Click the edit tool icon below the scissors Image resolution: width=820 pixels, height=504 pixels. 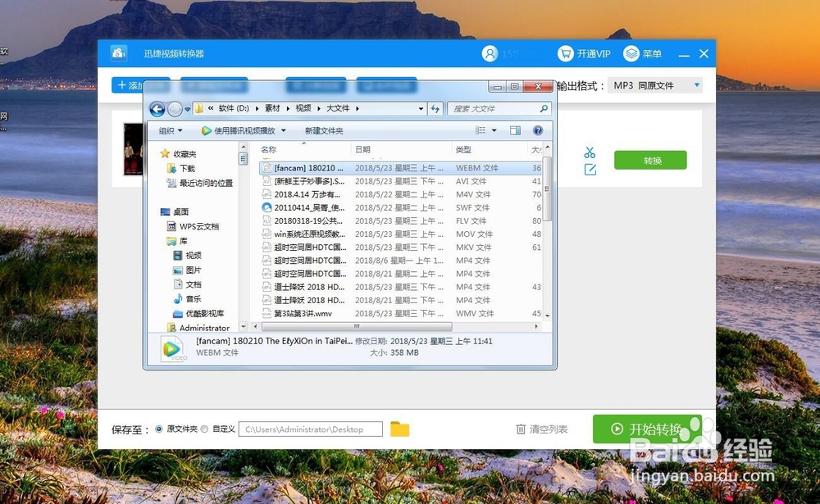591,168
